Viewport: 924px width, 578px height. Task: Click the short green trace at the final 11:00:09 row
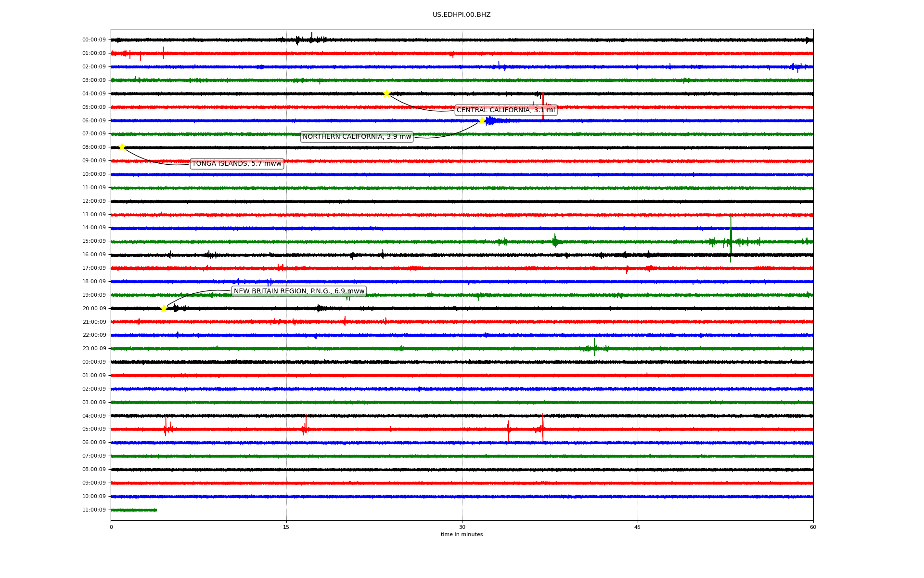134,510
